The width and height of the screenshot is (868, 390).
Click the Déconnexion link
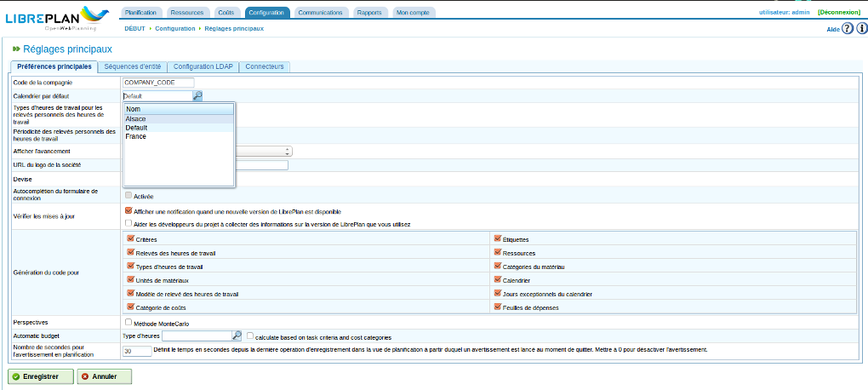pyautogui.click(x=840, y=12)
